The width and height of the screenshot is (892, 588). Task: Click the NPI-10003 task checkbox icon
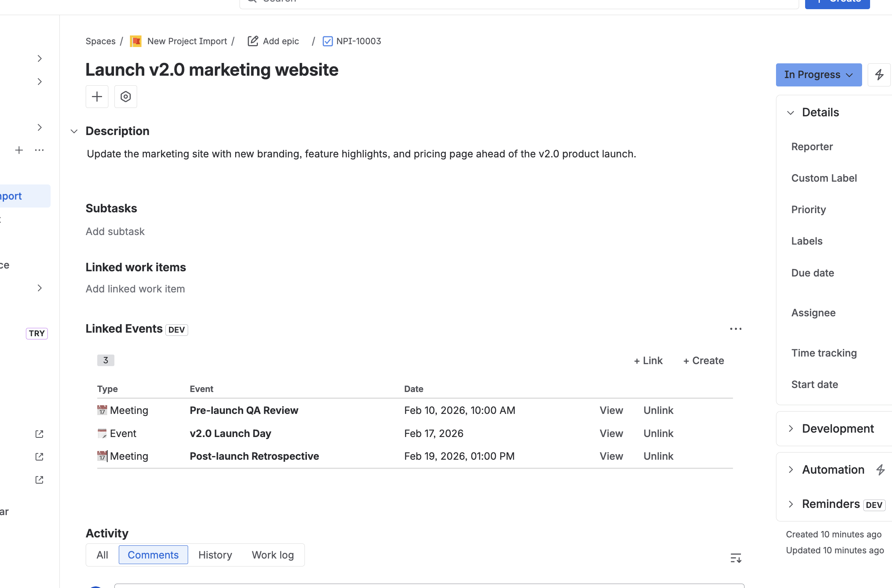pos(328,41)
